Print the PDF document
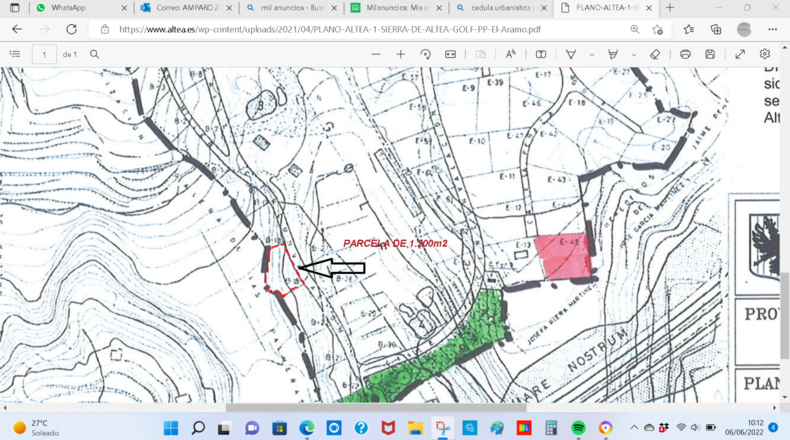 tap(685, 54)
